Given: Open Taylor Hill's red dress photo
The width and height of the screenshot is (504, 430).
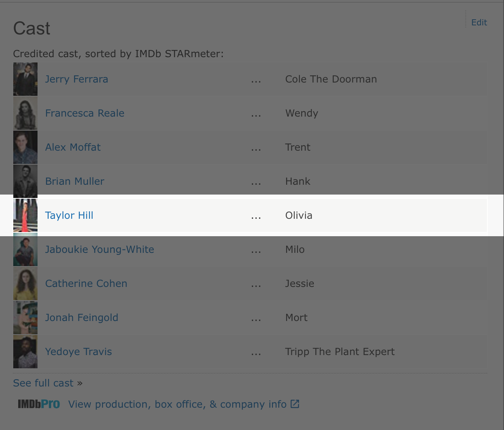Looking at the screenshot, I should click(25, 215).
